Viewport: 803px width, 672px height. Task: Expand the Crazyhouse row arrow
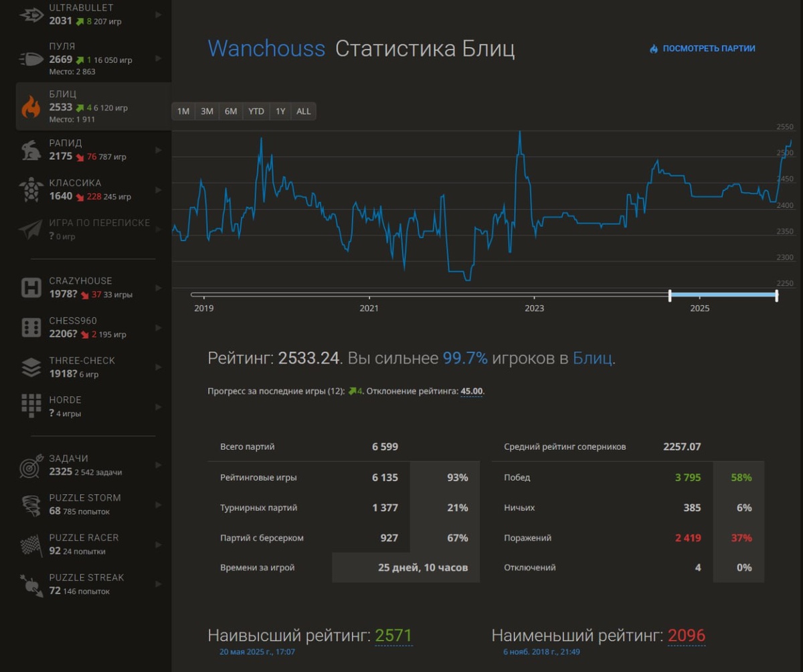(159, 288)
